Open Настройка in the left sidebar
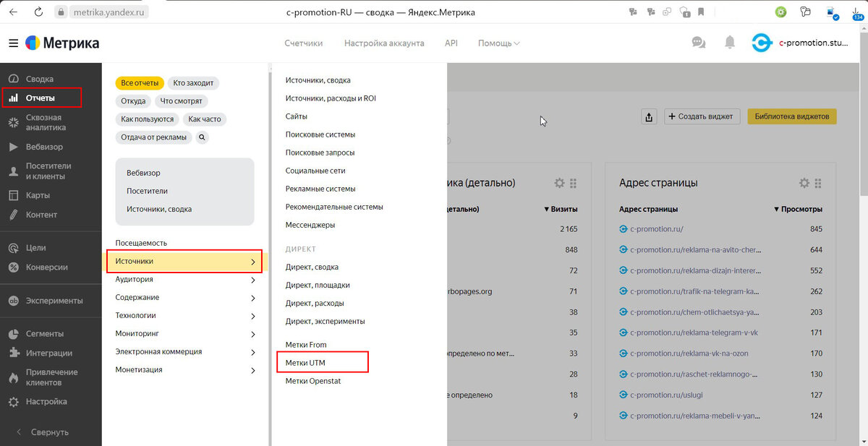This screenshot has height=446, width=868. 46,401
